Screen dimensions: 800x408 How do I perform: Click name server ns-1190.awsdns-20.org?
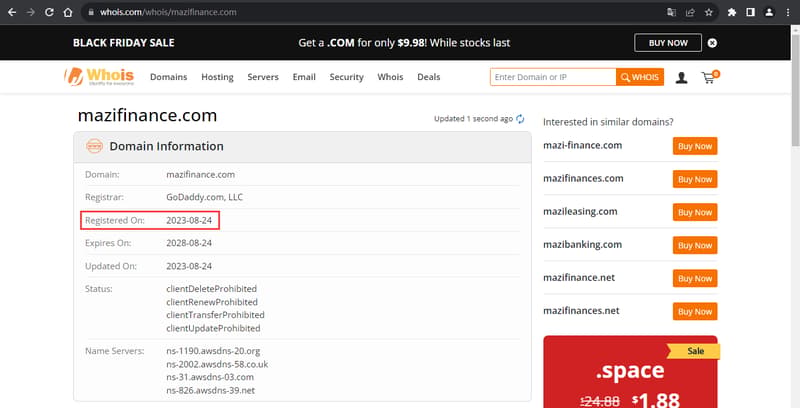[x=213, y=351]
